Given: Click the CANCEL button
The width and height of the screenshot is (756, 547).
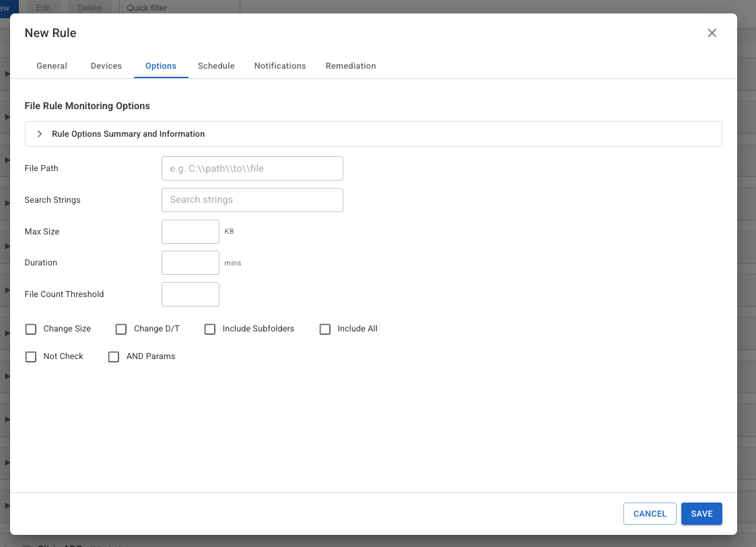Looking at the screenshot, I should [650, 514].
